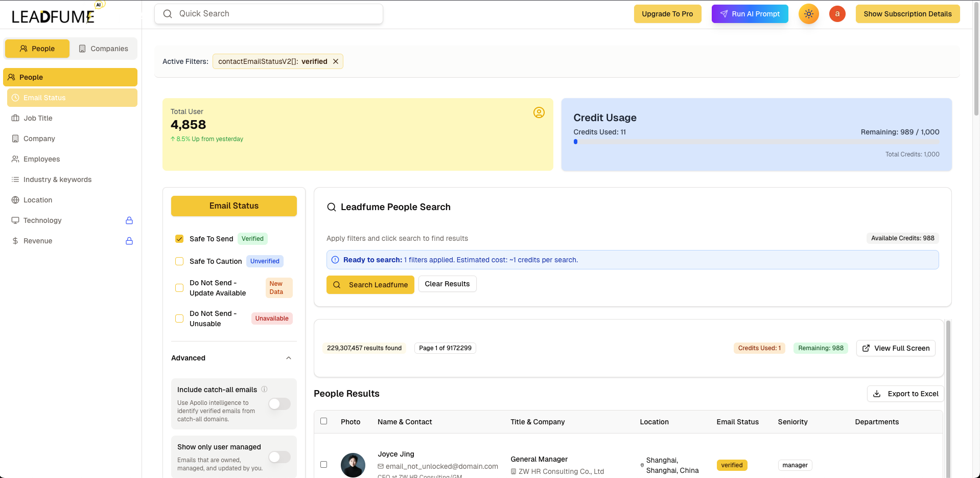Click the Title & Company column header
Image resolution: width=980 pixels, height=478 pixels.
pyautogui.click(x=538, y=422)
